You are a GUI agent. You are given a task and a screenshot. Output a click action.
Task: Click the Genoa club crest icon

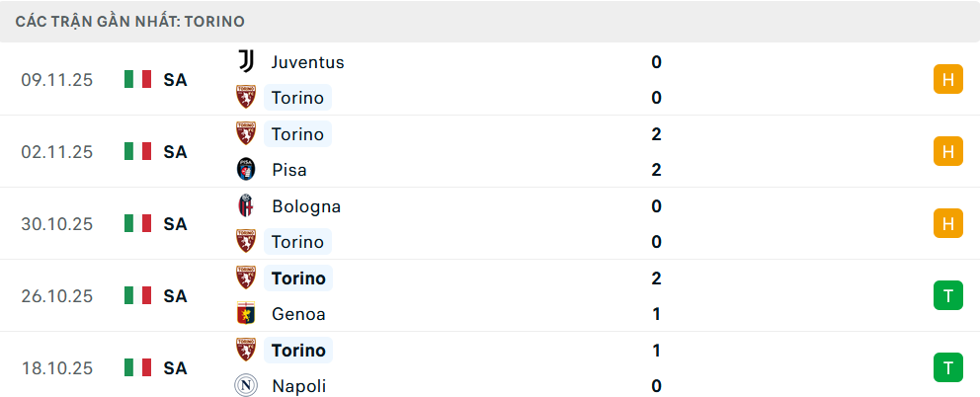point(246,314)
